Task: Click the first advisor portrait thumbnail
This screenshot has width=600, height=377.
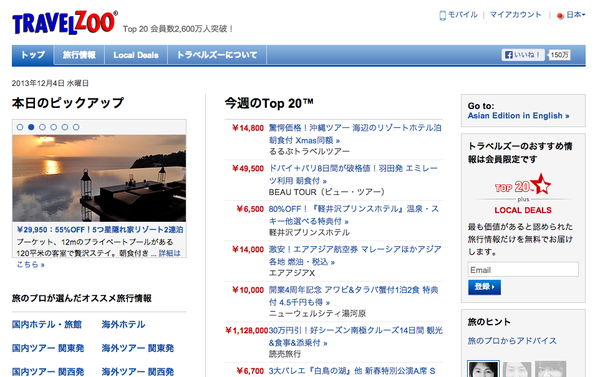Action: click(x=483, y=369)
